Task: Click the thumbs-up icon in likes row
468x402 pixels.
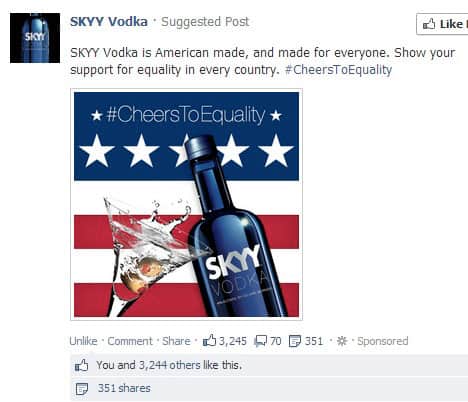Action: point(82,365)
